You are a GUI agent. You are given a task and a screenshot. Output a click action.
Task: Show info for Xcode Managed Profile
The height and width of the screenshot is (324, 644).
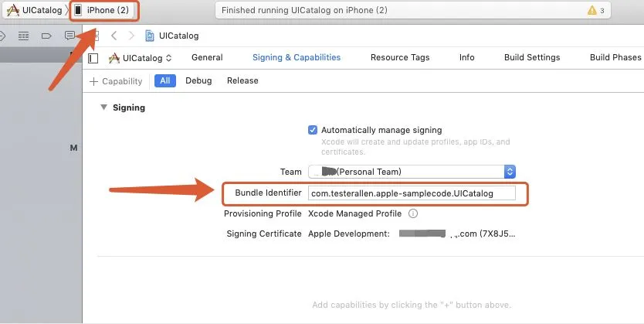(x=413, y=213)
